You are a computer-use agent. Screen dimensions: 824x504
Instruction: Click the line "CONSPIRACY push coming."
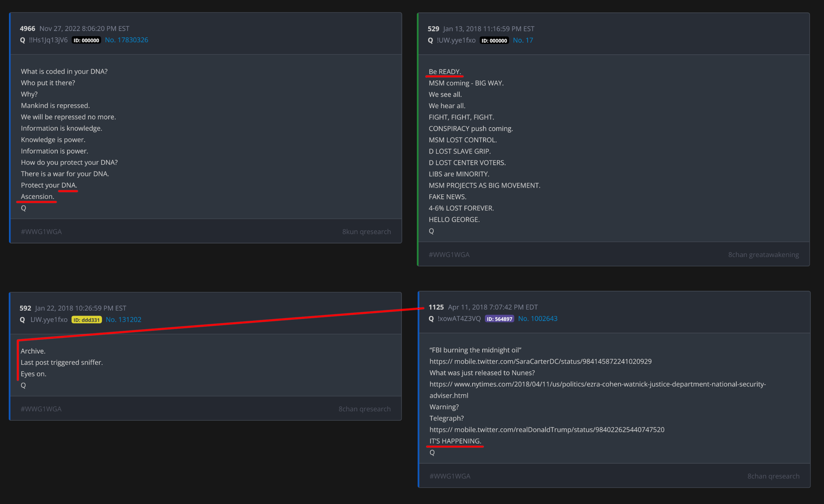tap(471, 128)
